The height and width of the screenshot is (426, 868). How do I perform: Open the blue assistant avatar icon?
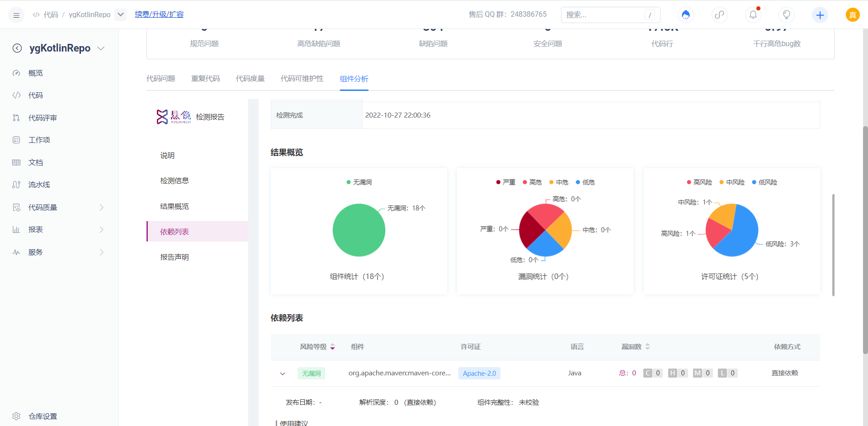(x=686, y=15)
